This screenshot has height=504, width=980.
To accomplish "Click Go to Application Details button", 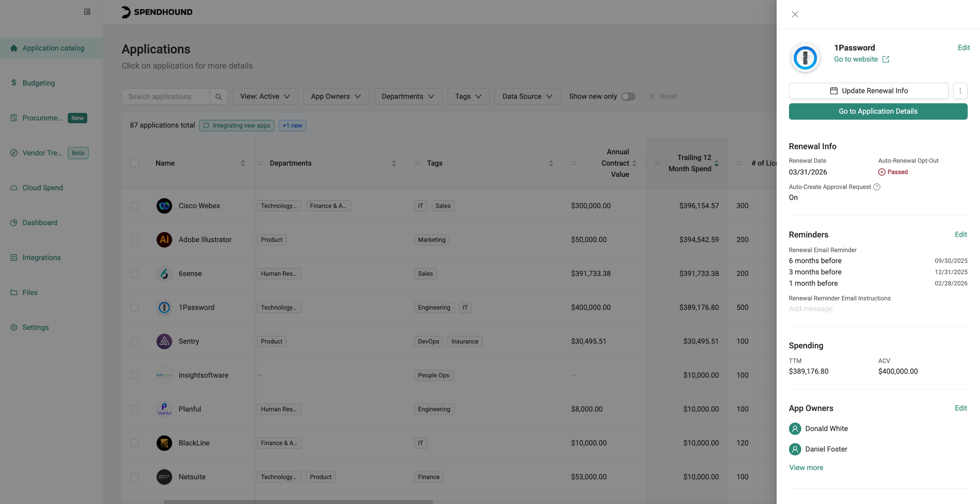I will pyautogui.click(x=878, y=112).
